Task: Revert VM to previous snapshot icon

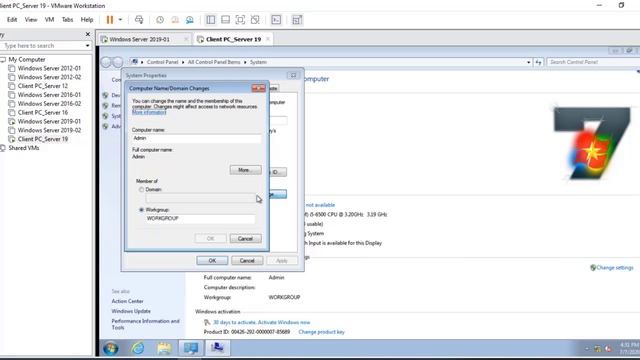Action: pyautogui.click(x=175, y=20)
